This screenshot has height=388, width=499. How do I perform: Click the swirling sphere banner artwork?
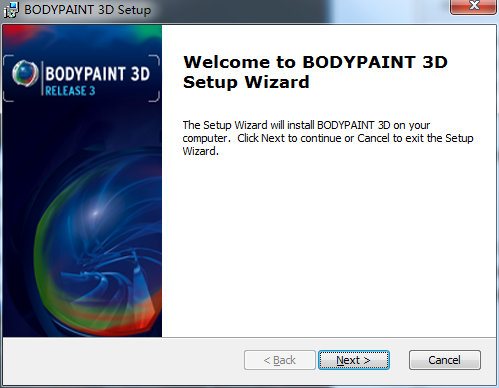(97, 243)
